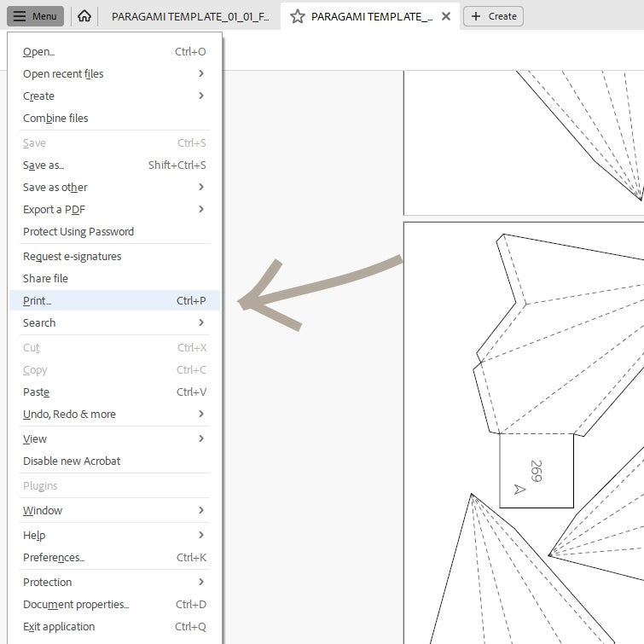
Task: Expand the View submenu
Action: pos(114,438)
